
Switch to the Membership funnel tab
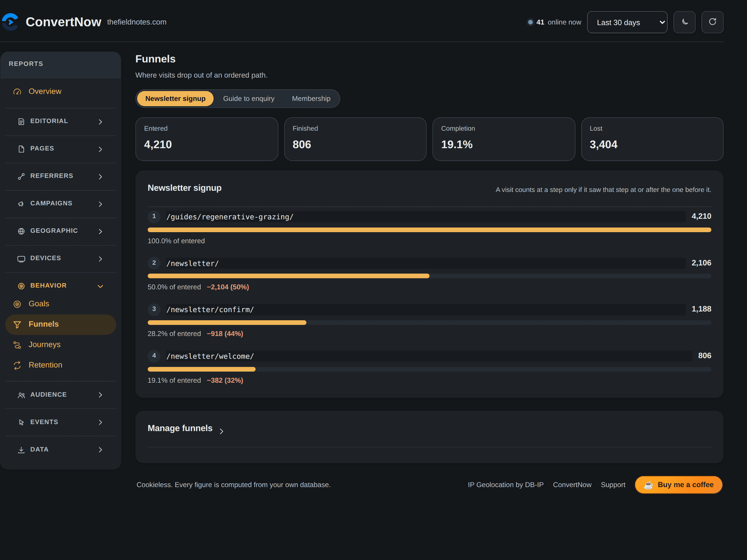(311, 99)
